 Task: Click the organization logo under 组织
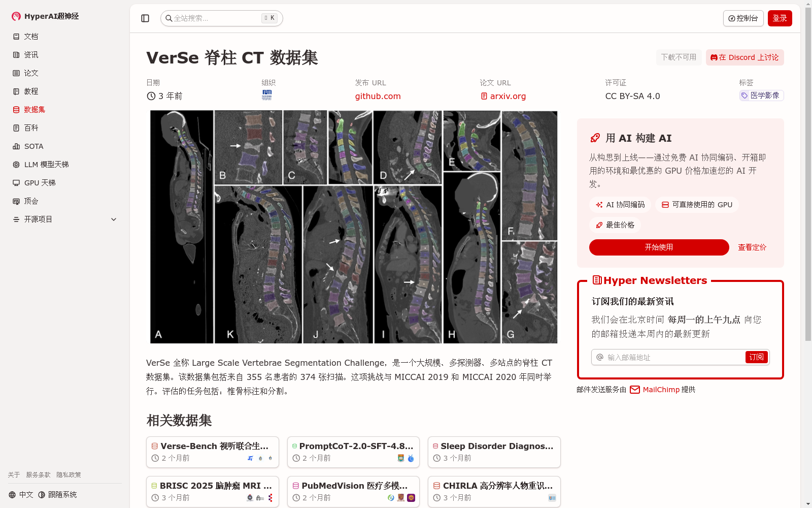[267, 95]
